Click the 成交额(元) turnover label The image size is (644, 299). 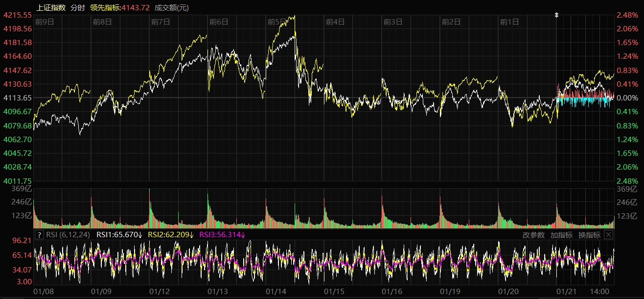[171, 7]
